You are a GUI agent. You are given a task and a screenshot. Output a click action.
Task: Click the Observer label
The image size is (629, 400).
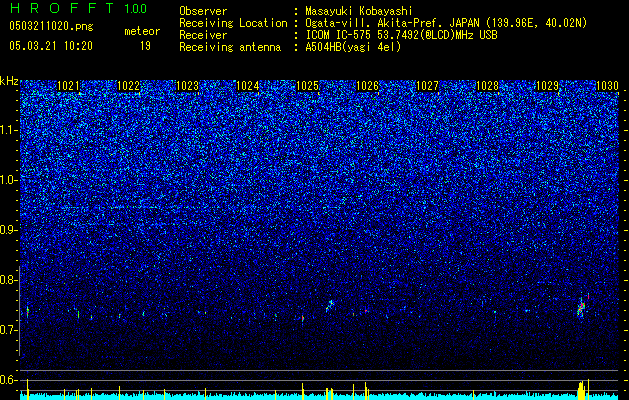point(203,11)
